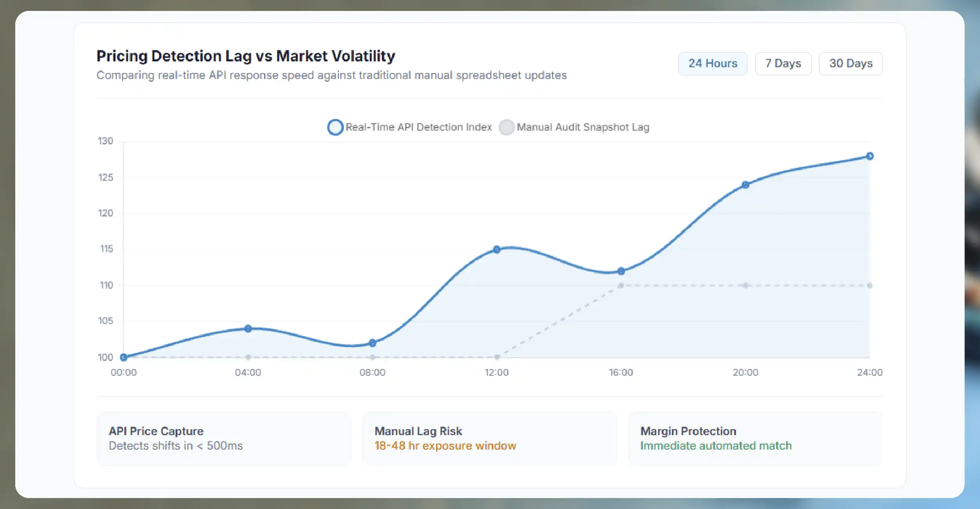Click the 'Immediate automated match' text
This screenshot has width=980, height=509.
[716, 446]
